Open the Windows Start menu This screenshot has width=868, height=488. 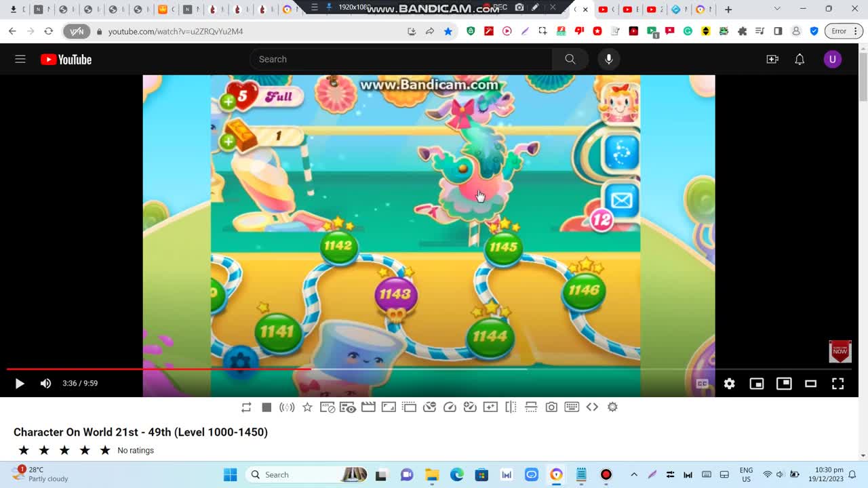230,474
